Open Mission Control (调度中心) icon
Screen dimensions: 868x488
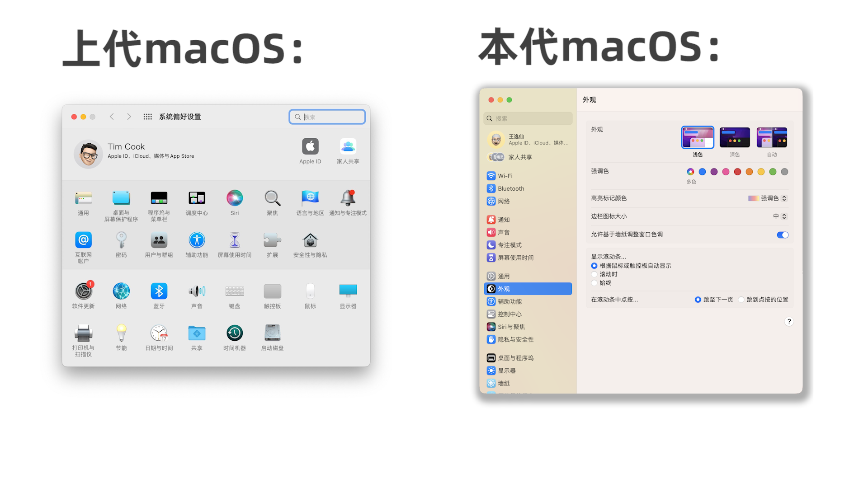pos(197,198)
